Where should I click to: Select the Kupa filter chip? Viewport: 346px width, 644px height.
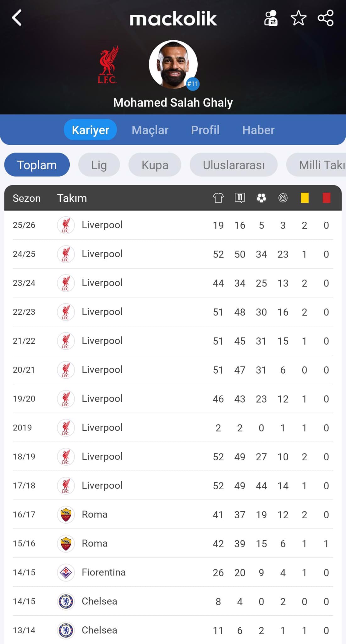coord(155,165)
